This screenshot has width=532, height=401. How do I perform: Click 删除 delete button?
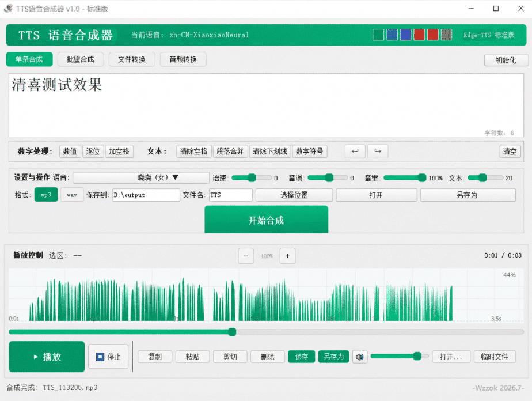click(268, 357)
